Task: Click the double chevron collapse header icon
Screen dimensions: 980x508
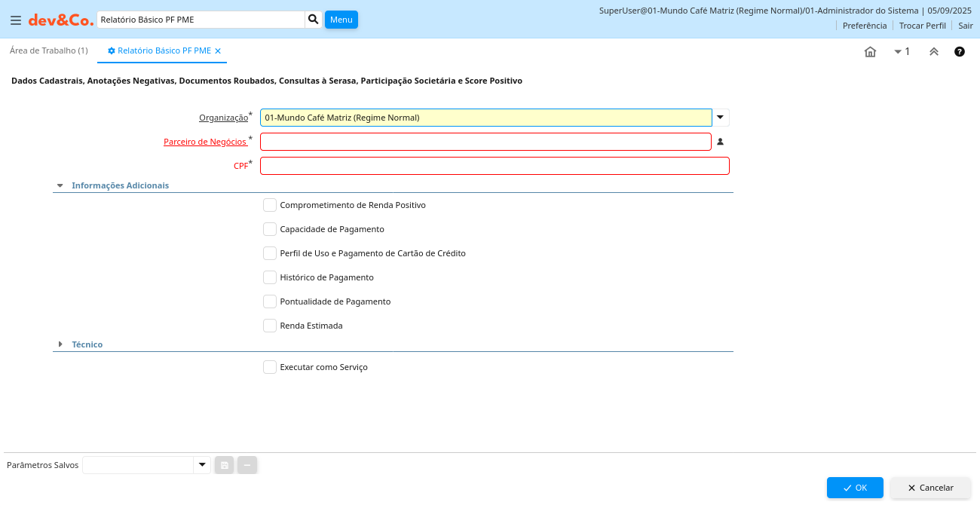Action: point(933,52)
